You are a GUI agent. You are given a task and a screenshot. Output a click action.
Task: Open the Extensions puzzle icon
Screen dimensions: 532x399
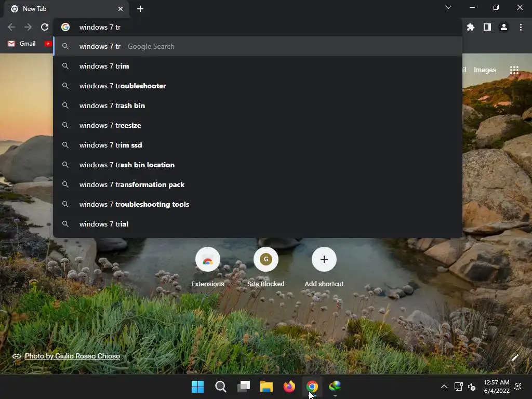[471, 27]
